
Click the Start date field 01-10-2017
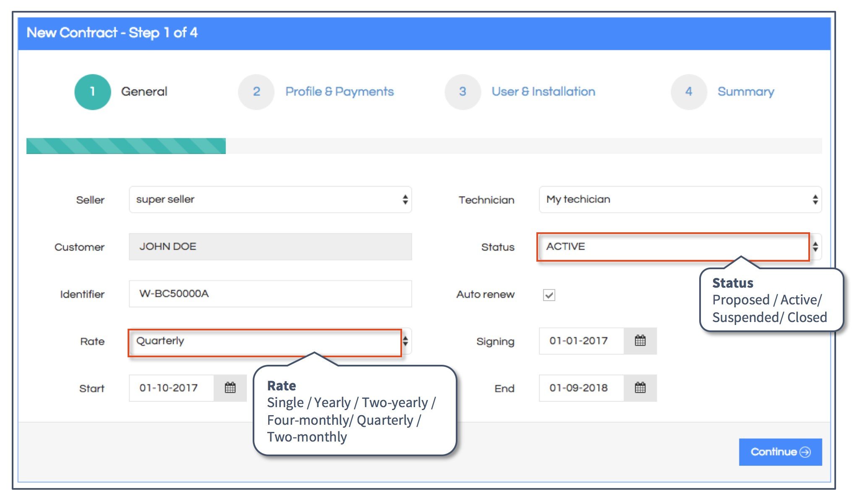(172, 388)
